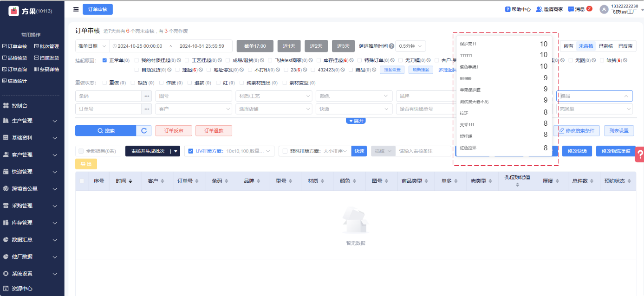644x296 pixels.
Task: Open the 快递 filter dropdown
Action: point(354,109)
